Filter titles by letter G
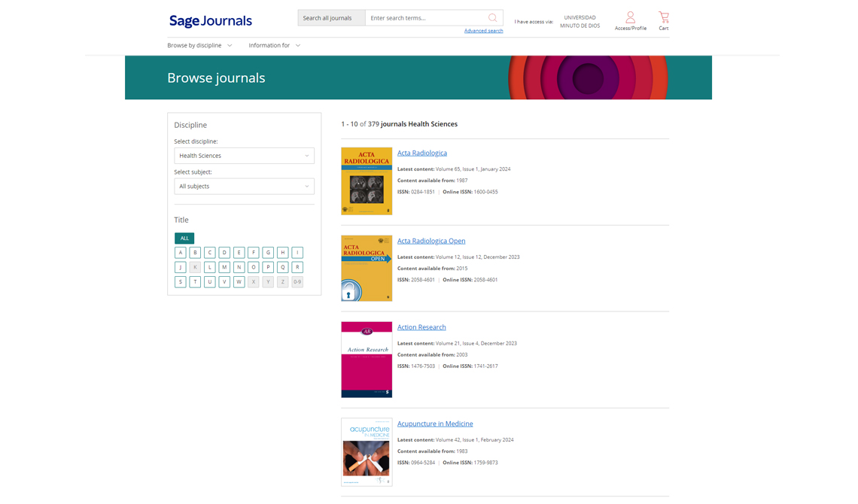Screen dimensions: 858x504 point(268,253)
